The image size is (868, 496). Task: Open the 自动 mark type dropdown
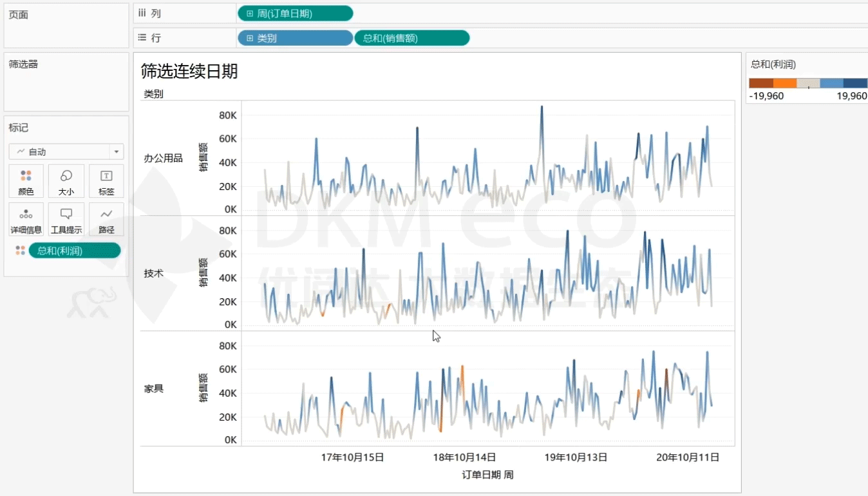66,152
